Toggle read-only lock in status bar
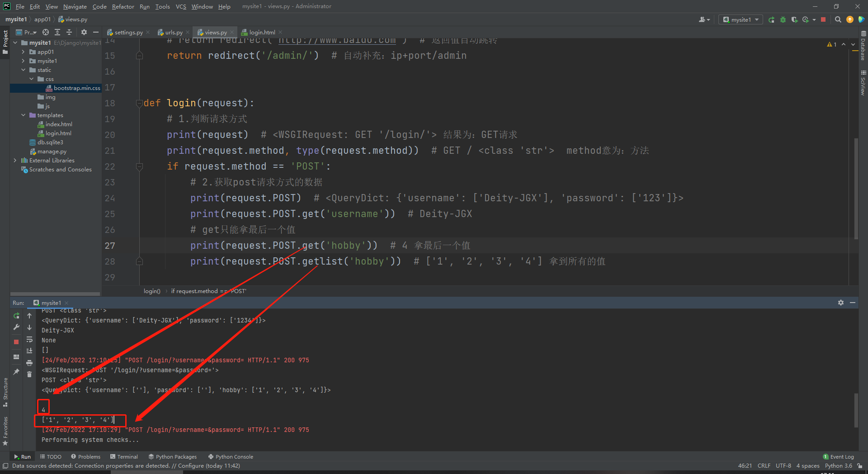Screen dimensions: 868x474 (x=859, y=466)
